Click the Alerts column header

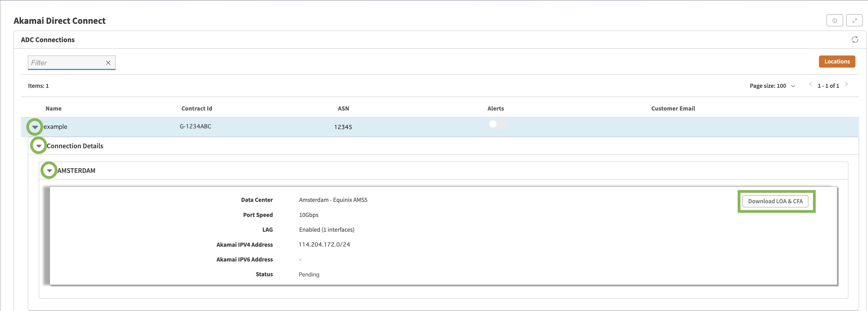[x=495, y=108]
